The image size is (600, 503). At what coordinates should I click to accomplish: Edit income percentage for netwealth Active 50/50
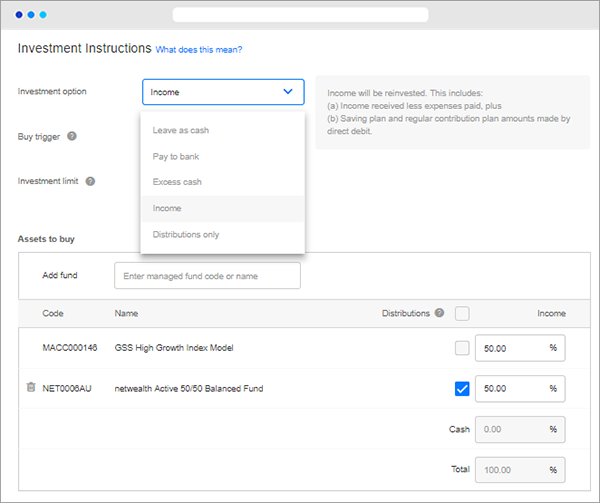511,388
